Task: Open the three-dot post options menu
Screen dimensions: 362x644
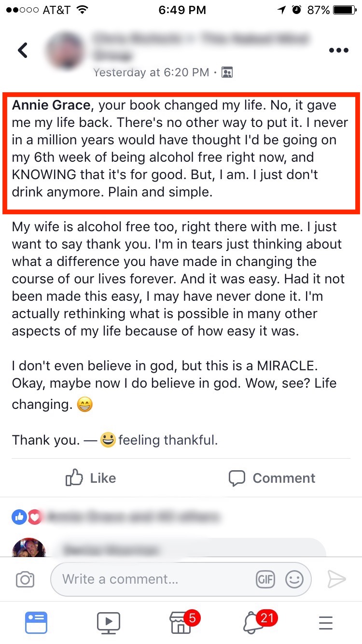Action: [x=338, y=50]
